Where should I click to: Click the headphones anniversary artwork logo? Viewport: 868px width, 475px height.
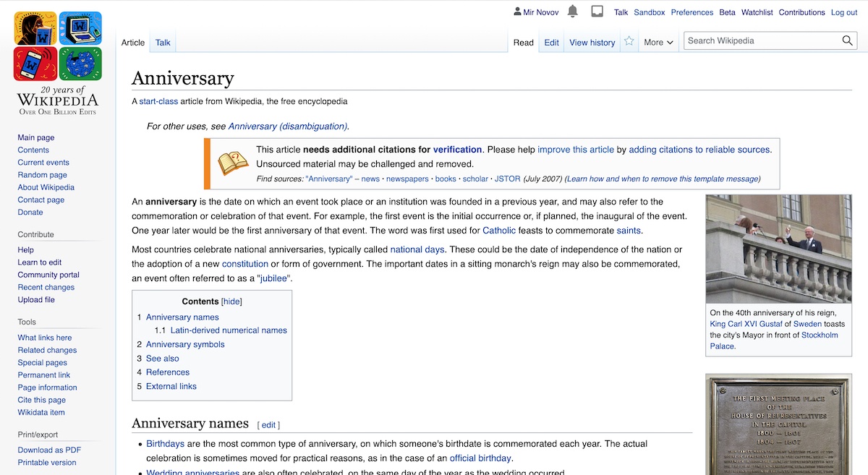35,28
